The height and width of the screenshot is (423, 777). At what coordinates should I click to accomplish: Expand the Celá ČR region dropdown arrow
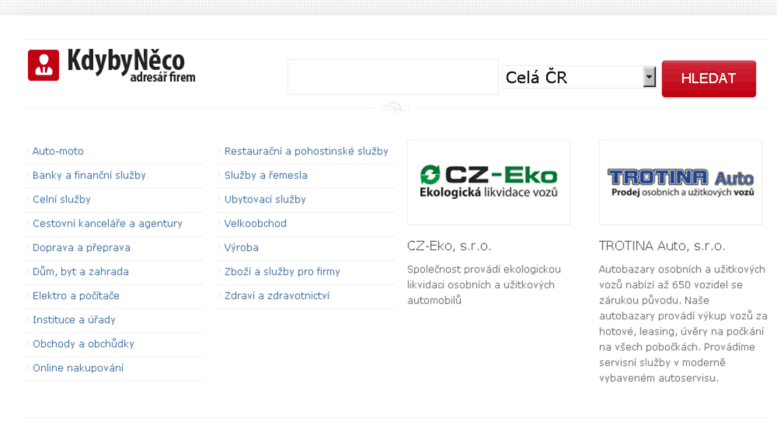(649, 77)
